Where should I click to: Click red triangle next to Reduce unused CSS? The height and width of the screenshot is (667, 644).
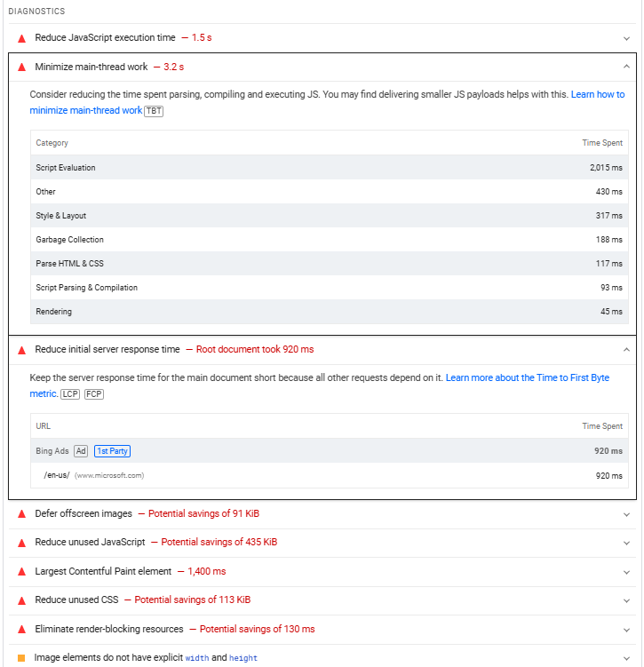tap(21, 601)
